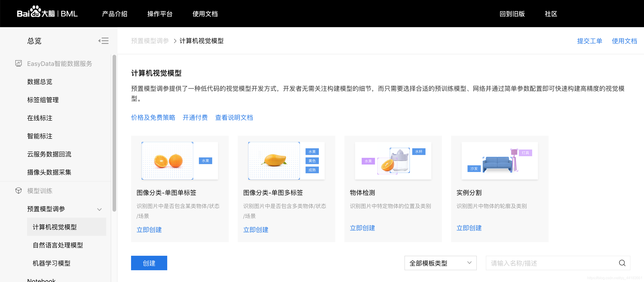Open 云服务数据回流 in the sidebar
The image size is (644, 282).
tap(49, 154)
